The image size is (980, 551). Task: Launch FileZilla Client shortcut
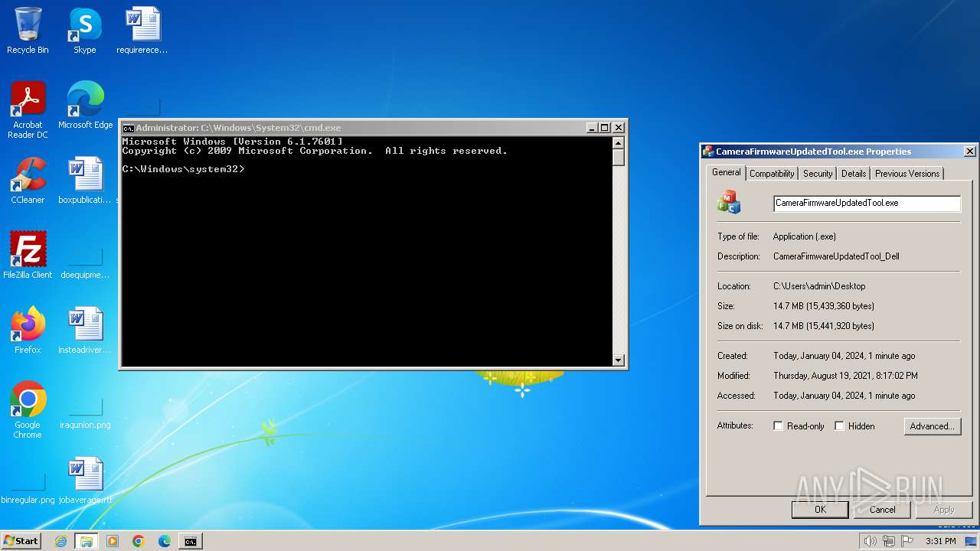point(28,256)
